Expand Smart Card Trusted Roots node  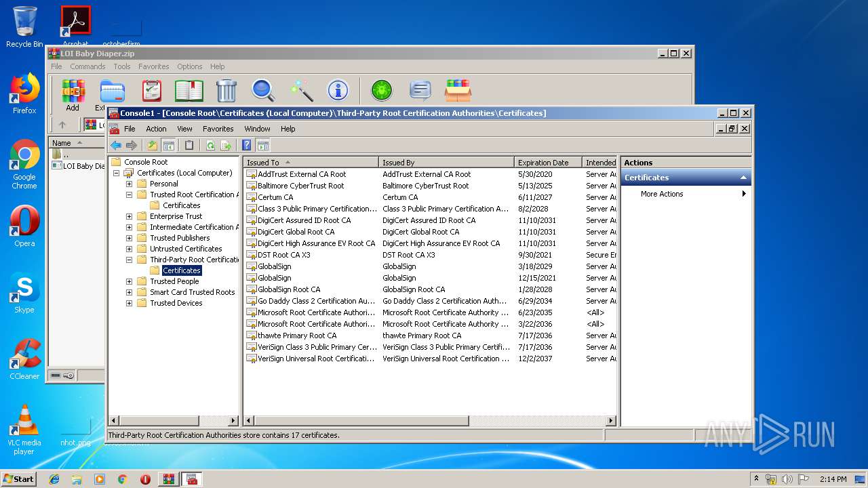[x=129, y=292]
